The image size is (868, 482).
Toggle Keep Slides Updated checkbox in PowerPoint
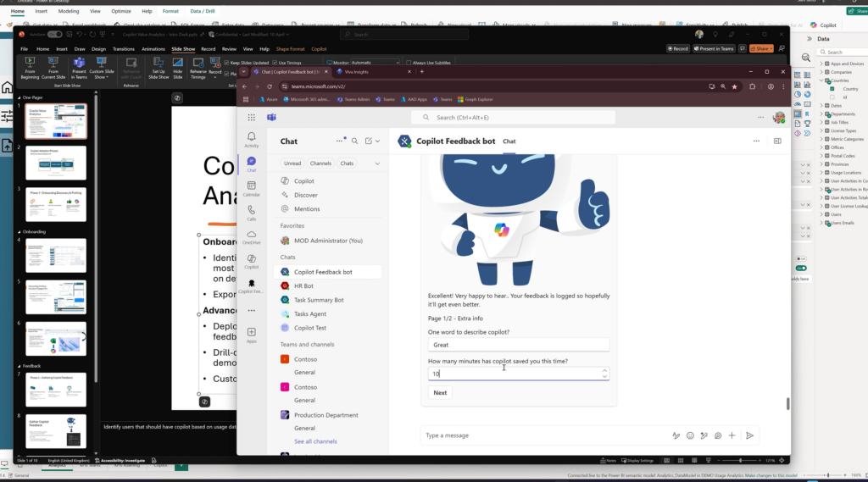pos(226,63)
